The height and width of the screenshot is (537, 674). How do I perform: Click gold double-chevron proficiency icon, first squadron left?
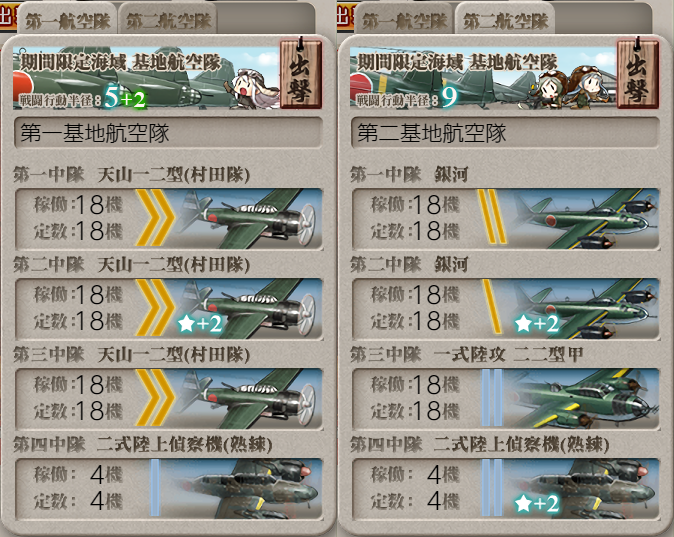click(x=155, y=218)
